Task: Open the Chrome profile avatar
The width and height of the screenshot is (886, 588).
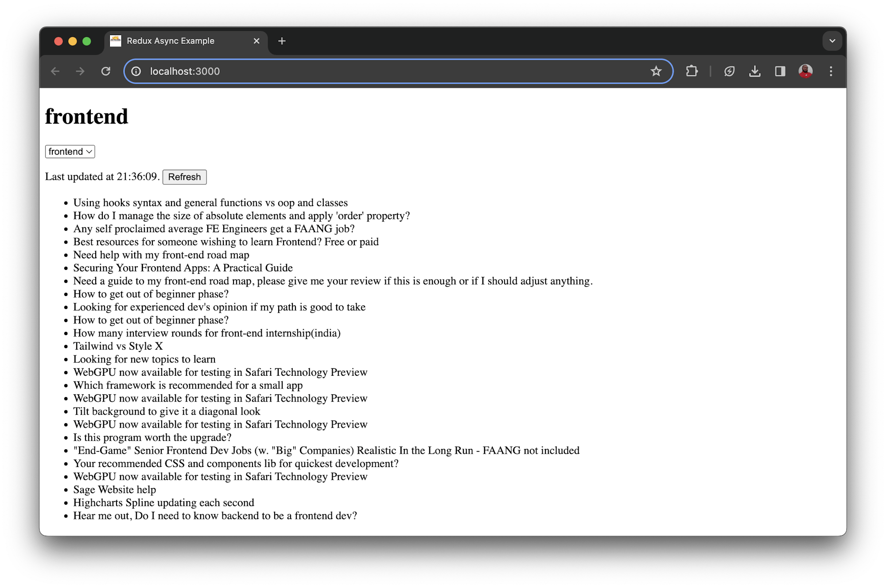Action: (805, 71)
